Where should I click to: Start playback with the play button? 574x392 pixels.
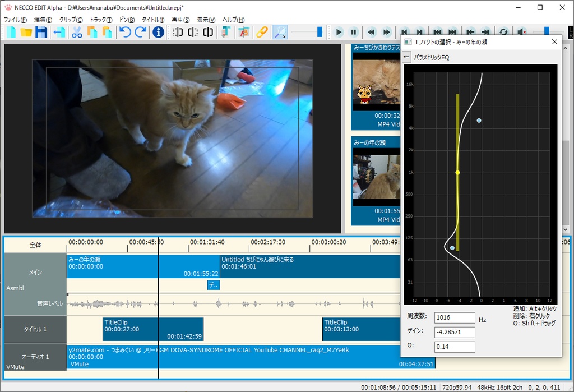339,32
